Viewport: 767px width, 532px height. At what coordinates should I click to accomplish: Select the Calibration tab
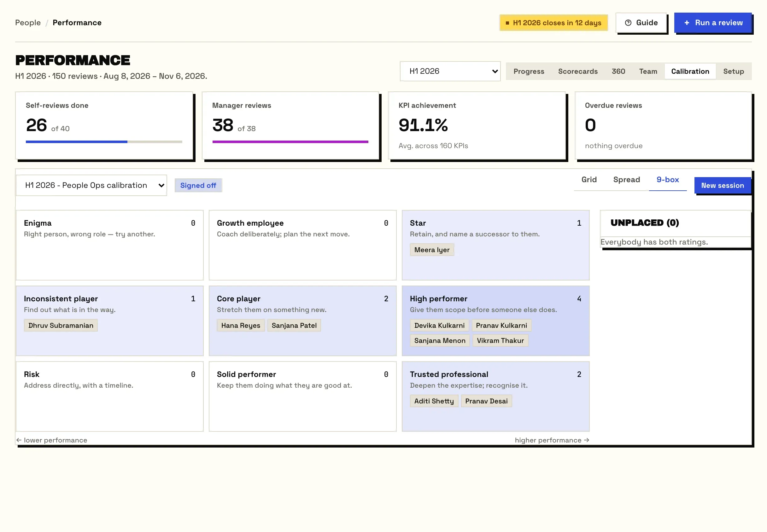click(x=690, y=71)
